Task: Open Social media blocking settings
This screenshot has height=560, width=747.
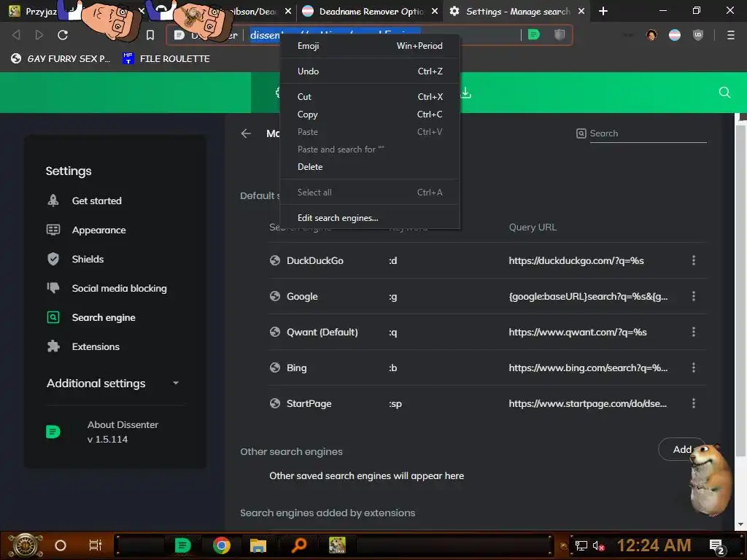Action: 119,288
